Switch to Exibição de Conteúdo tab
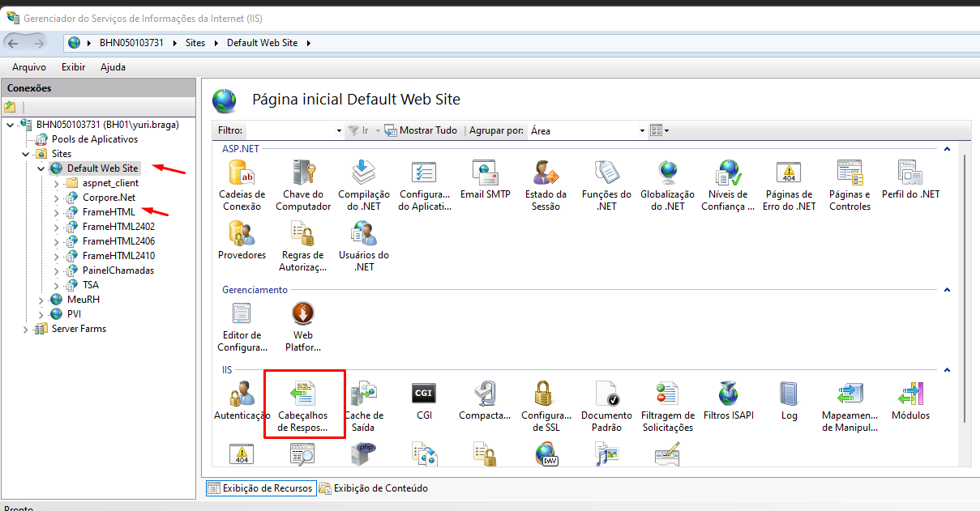The width and height of the screenshot is (980, 511). pyautogui.click(x=374, y=488)
